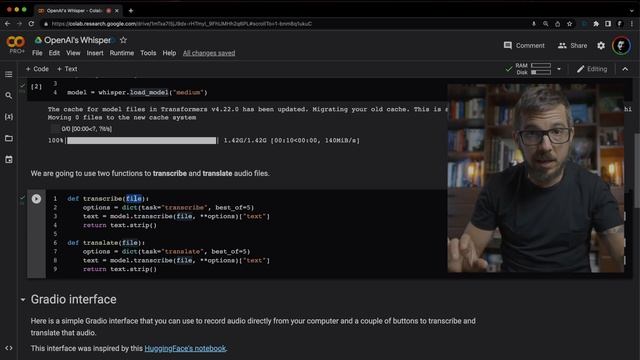Open the browser extensions puzzle icon
640x360 pixels.
[596, 24]
